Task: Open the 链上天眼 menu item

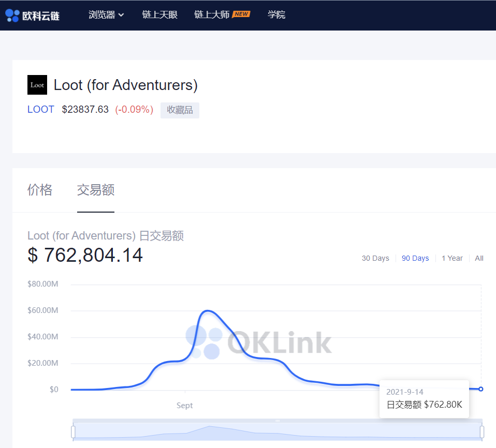Action: coord(160,15)
